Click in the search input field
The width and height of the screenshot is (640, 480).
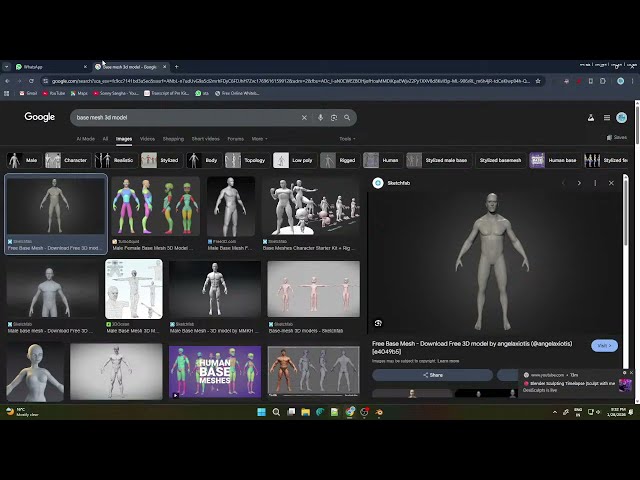tap(186, 118)
